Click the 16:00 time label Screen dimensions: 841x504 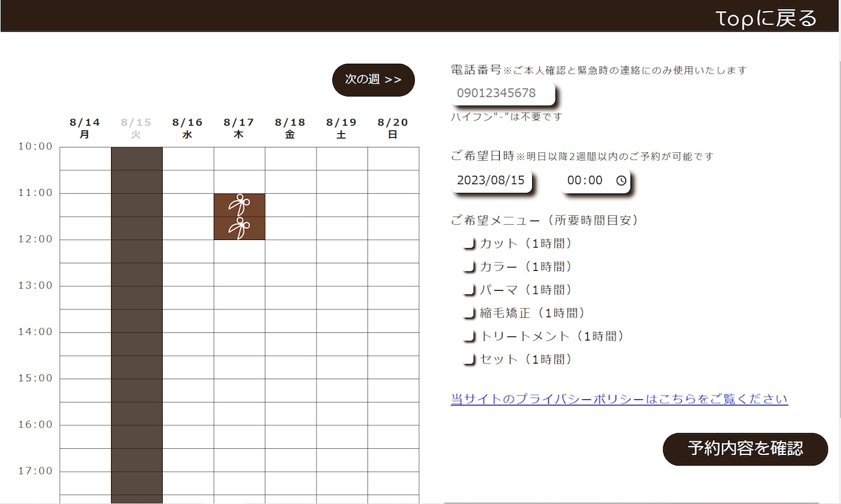pos(35,424)
